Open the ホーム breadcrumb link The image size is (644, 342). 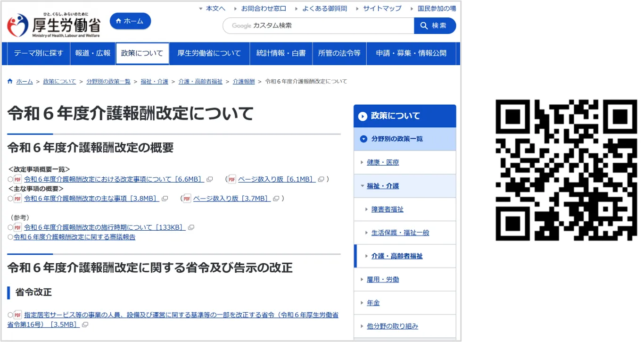click(25, 82)
